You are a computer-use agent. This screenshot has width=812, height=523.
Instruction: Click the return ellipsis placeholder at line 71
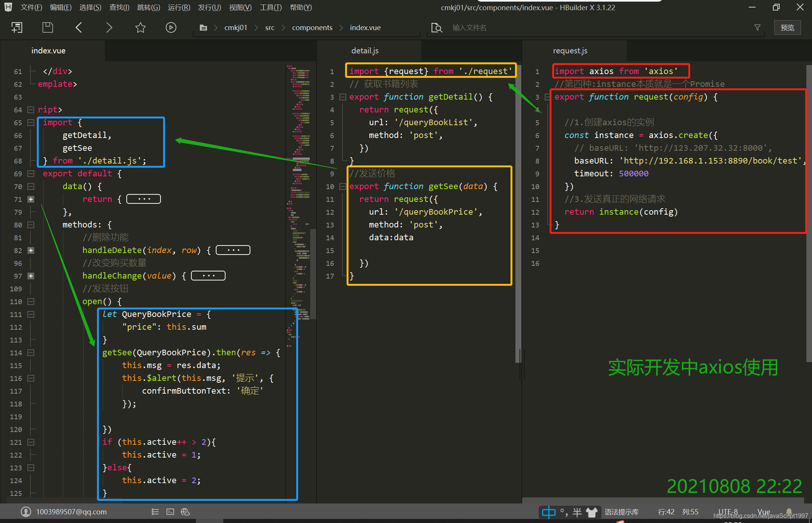pos(144,199)
